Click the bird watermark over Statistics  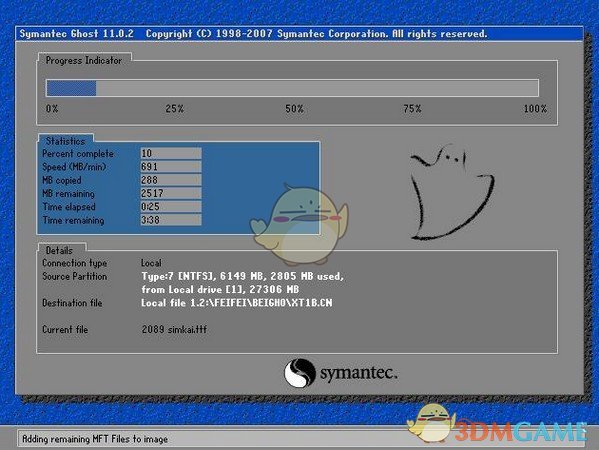click(299, 225)
